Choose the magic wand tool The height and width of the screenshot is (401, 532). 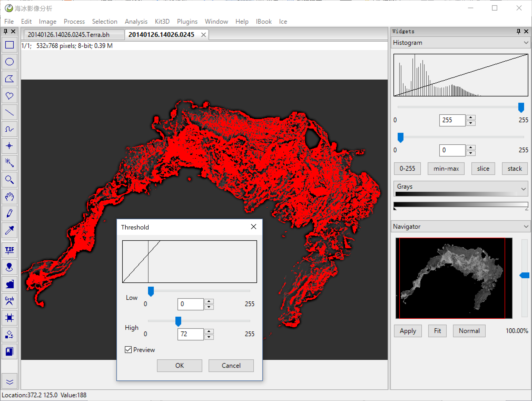coord(9,163)
